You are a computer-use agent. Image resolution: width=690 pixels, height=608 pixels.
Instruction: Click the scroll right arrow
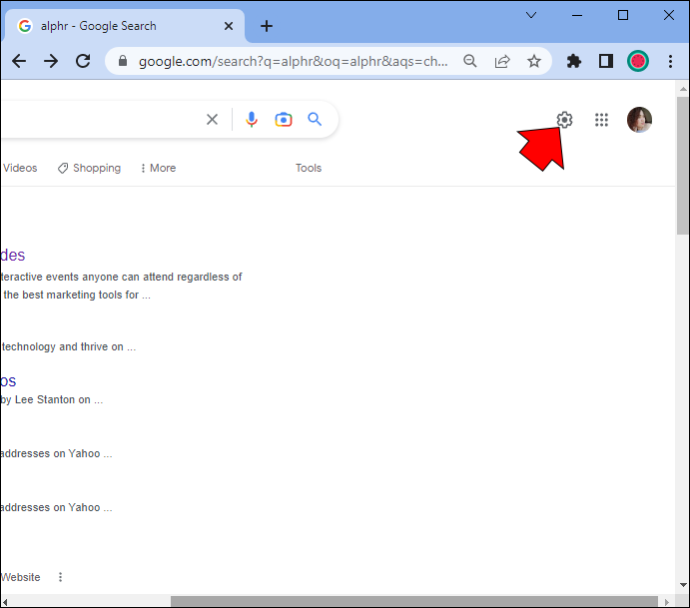tap(667, 601)
